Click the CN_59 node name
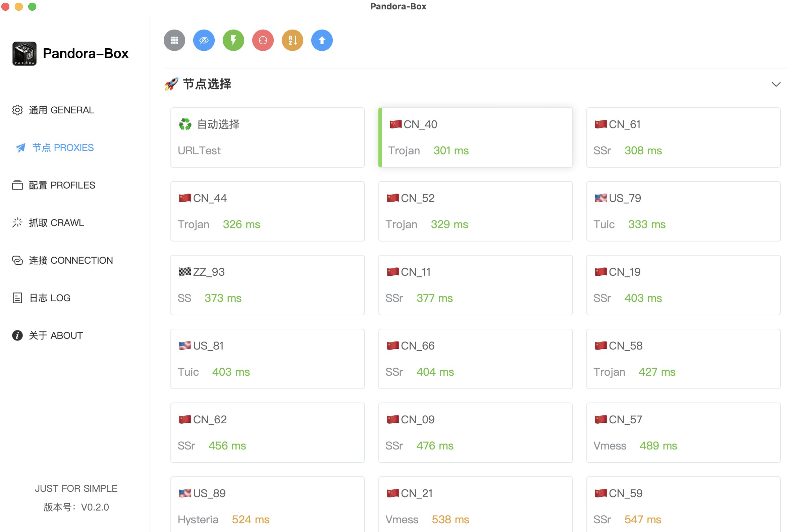 click(625, 493)
